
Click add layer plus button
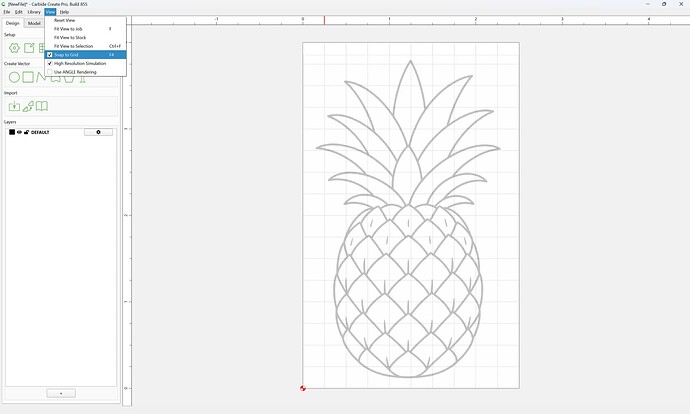tap(61, 393)
